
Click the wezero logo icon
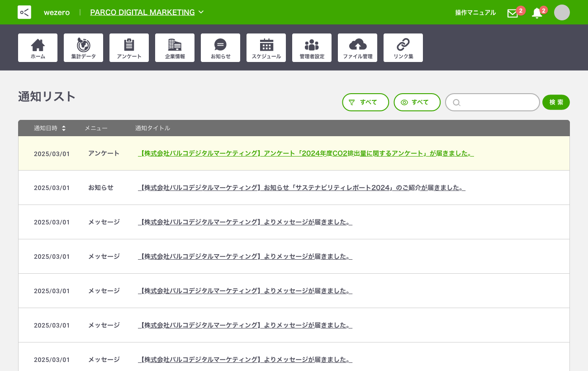24,12
